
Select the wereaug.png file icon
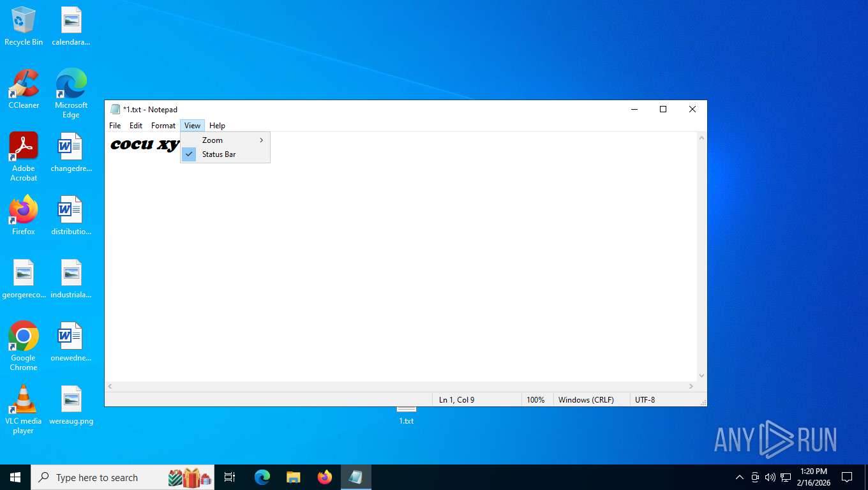[71, 405]
